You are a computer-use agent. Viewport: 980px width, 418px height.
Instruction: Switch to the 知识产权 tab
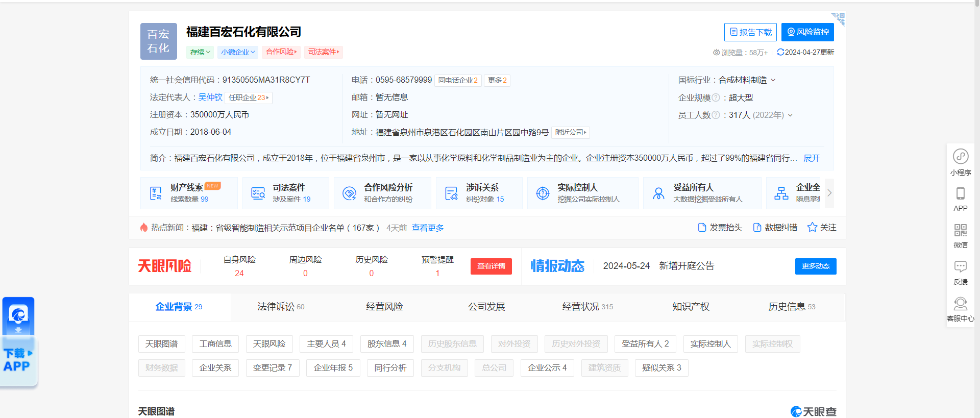pos(691,307)
